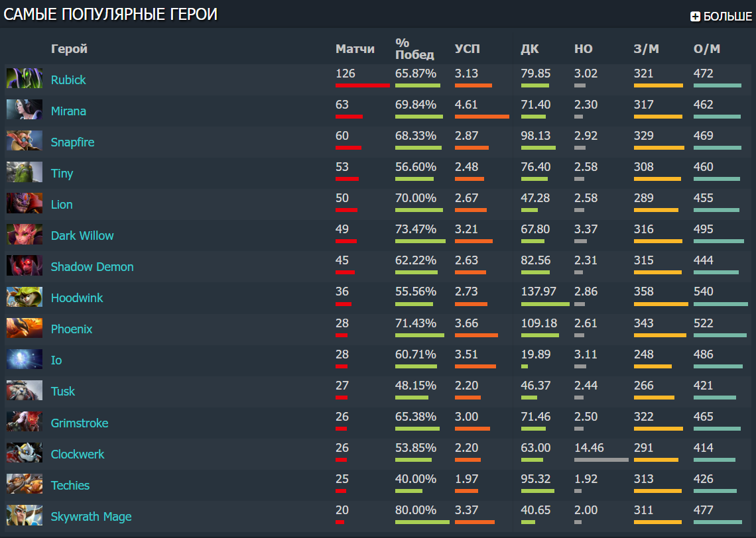Click Rubick's red matches bar

(x=363, y=85)
